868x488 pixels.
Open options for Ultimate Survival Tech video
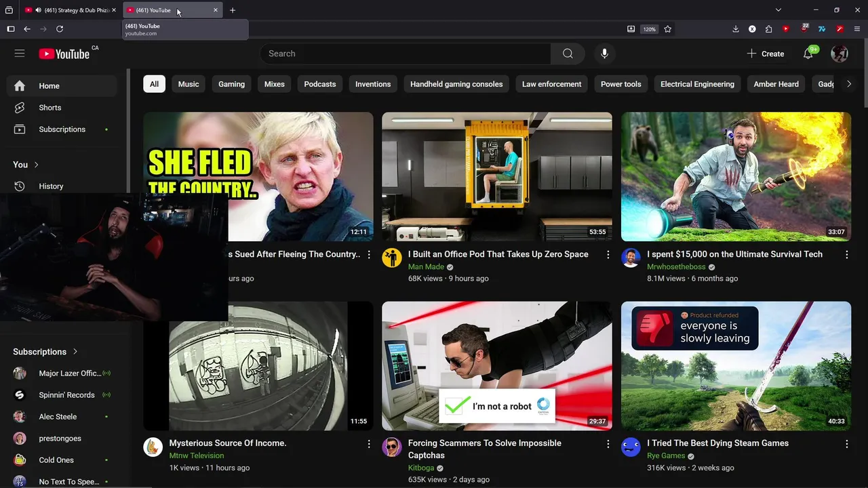(x=846, y=255)
